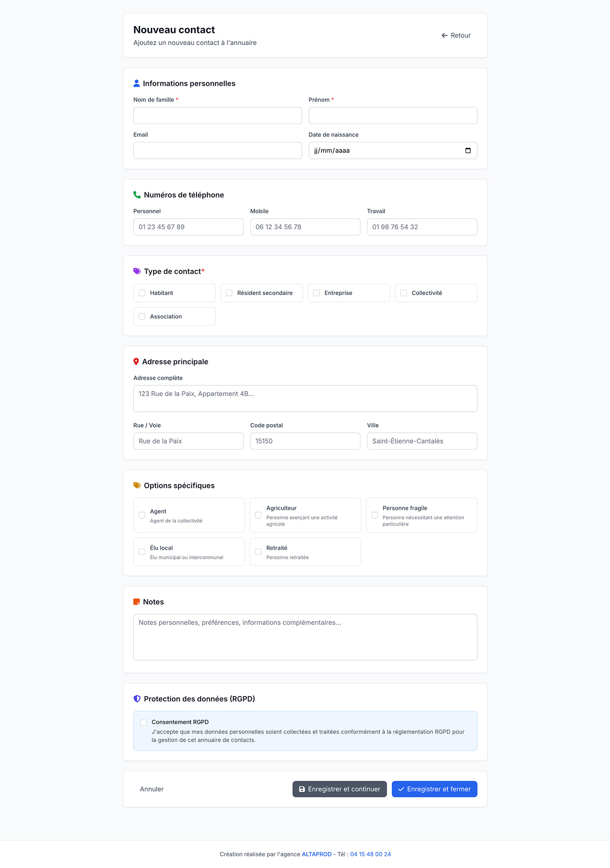Open the ALTAPROD agency link
Image resolution: width=610 pixels, height=868 pixels.
pyautogui.click(x=316, y=854)
